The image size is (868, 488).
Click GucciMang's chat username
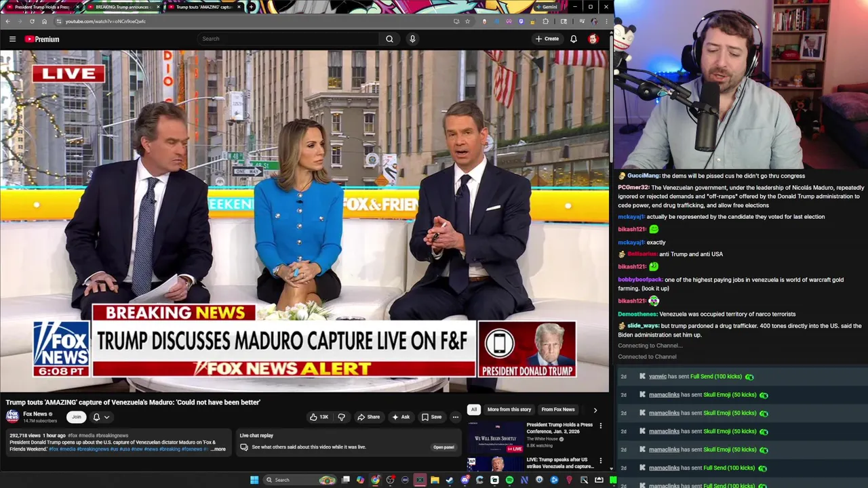643,176
